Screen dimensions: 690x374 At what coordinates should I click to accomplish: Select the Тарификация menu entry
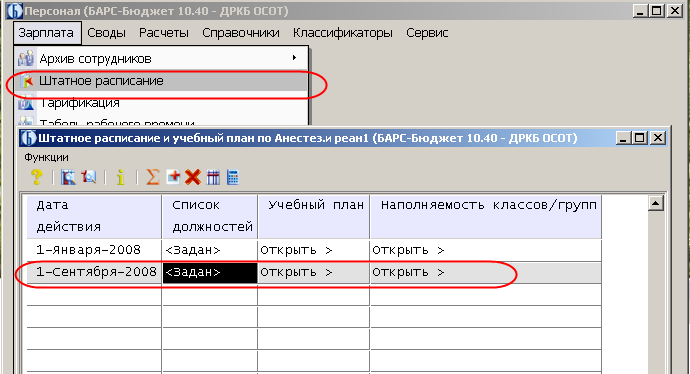tap(162, 103)
